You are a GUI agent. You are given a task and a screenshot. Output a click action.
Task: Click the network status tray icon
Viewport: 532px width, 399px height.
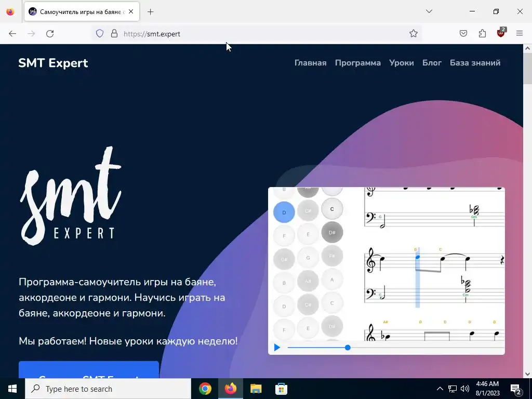[x=453, y=389]
